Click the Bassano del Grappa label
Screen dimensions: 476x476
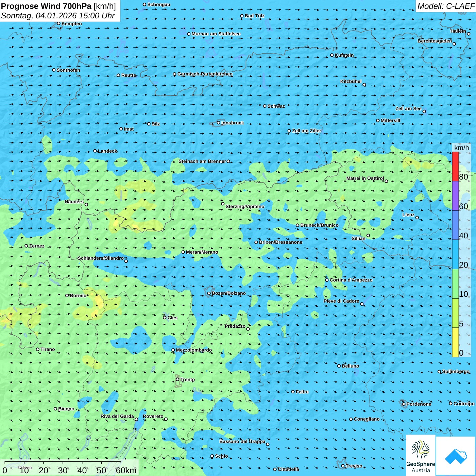point(242,441)
